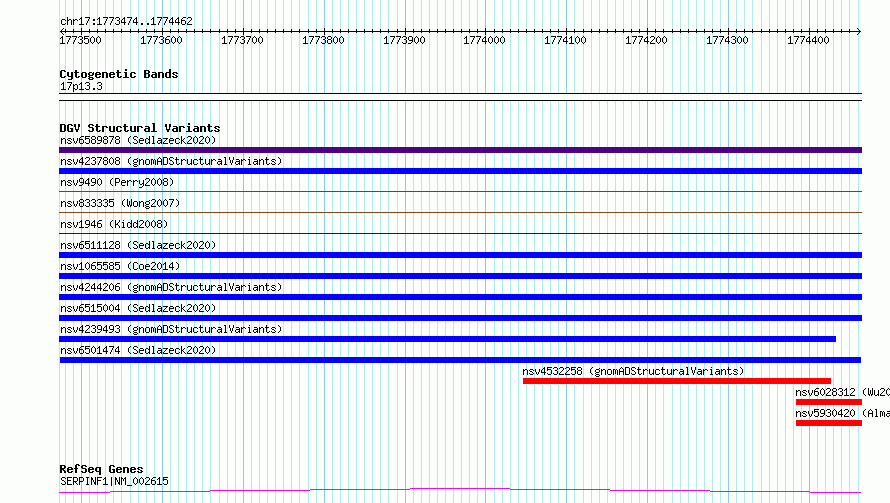This screenshot has width=890, height=503.
Task: Open nsv4237808 (gnomADStructuralVariants) label
Action: [x=171, y=161]
